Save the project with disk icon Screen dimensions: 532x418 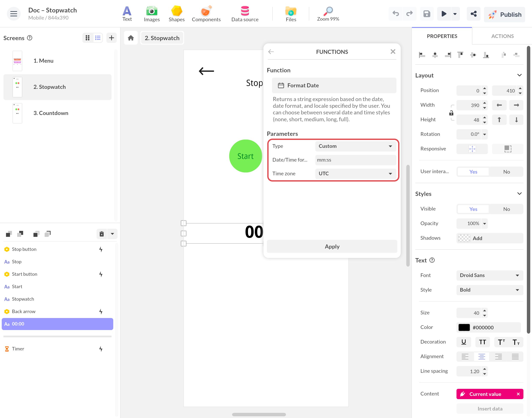click(427, 14)
